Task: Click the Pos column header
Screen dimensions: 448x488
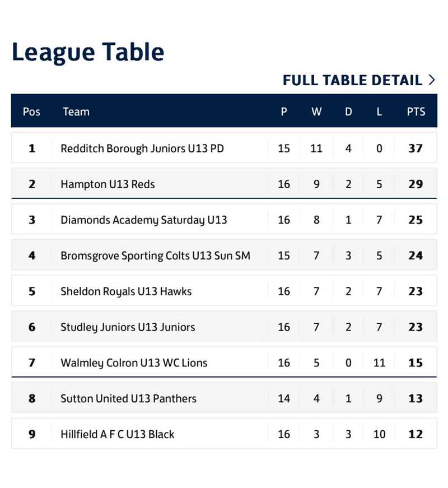Action: point(31,111)
